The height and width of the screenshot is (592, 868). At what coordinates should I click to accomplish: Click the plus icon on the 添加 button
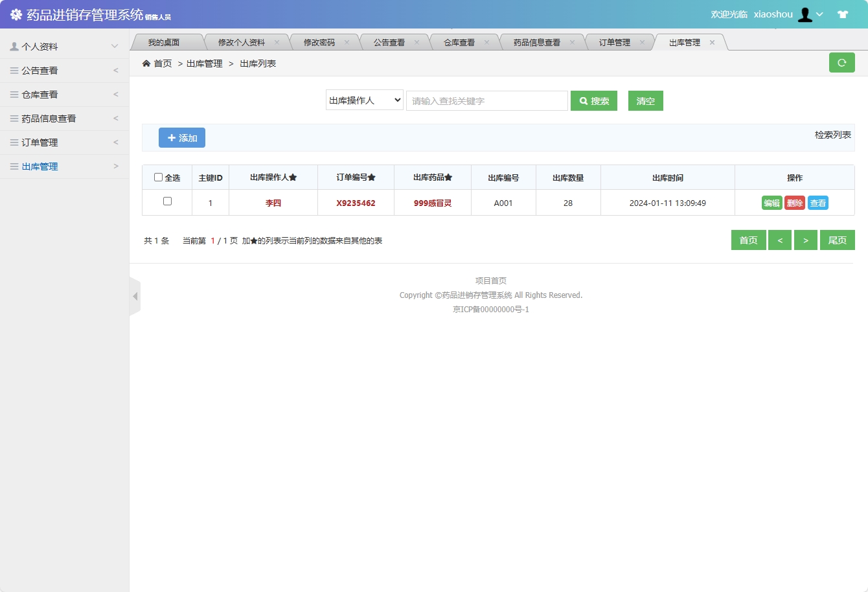(170, 137)
